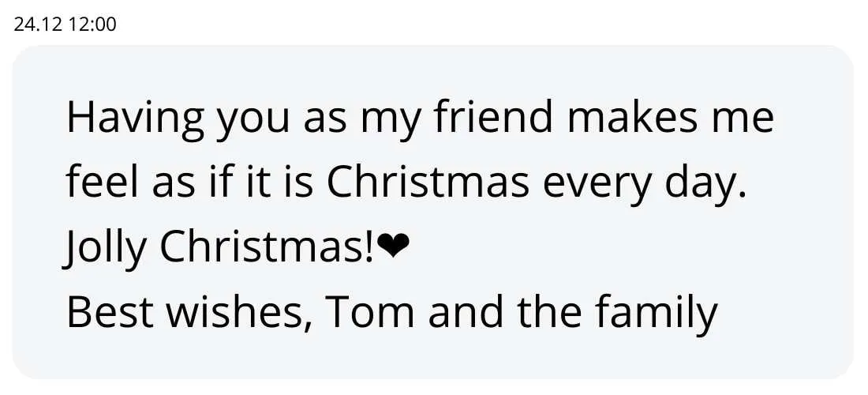Click the word "friend" in the first line
Image resolution: width=868 pixels, height=395 pixels.
(x=494, y=118)
